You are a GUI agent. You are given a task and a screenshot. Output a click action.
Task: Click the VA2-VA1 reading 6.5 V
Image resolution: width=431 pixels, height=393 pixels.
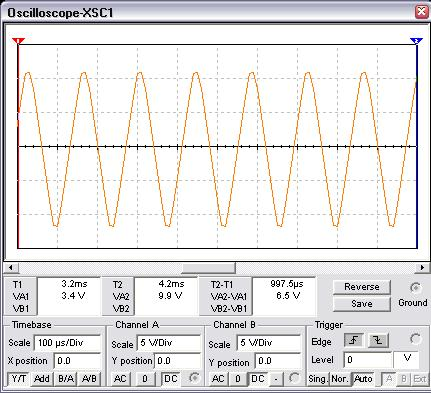pos(288,295)
